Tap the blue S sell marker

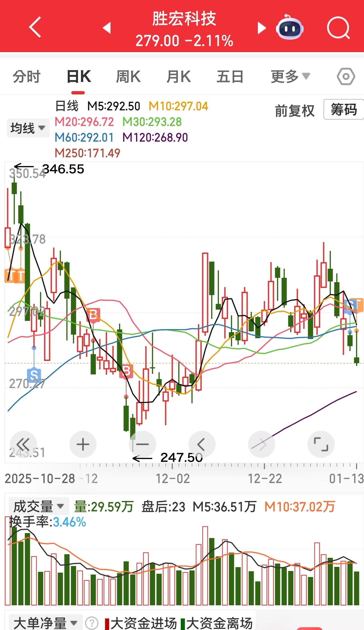[34, 375]
